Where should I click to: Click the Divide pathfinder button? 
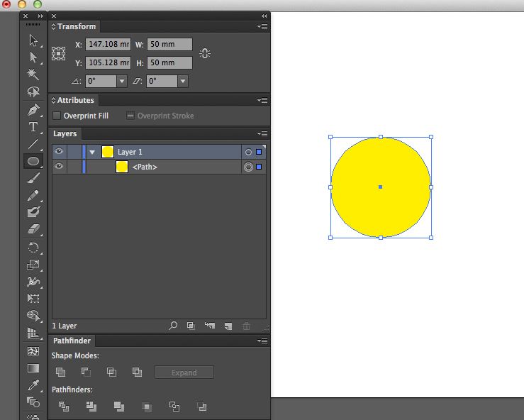click(64, 407)
